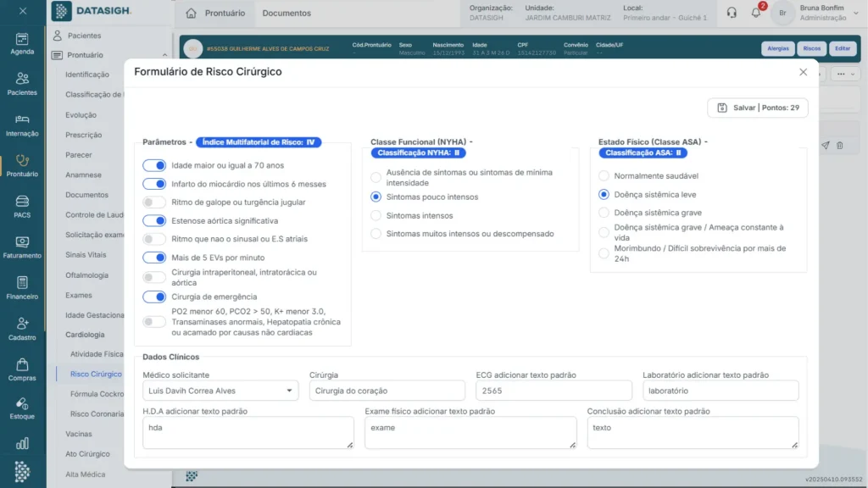Click the Cirurgia text field
The width and height of the screenshot is (868, 488).
point(387,391)
